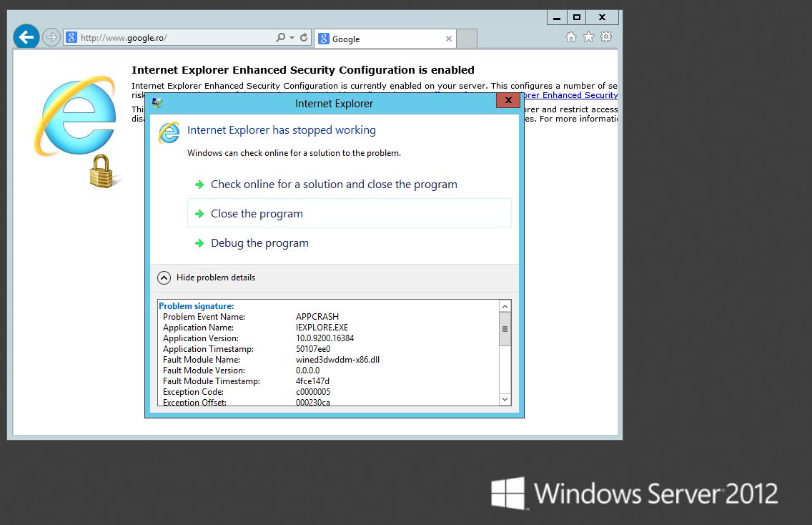Image resolution: width=812 pixels, height=525 pixels.
Task: Collapse Hide problem details chevron
Action: (164, 278)
